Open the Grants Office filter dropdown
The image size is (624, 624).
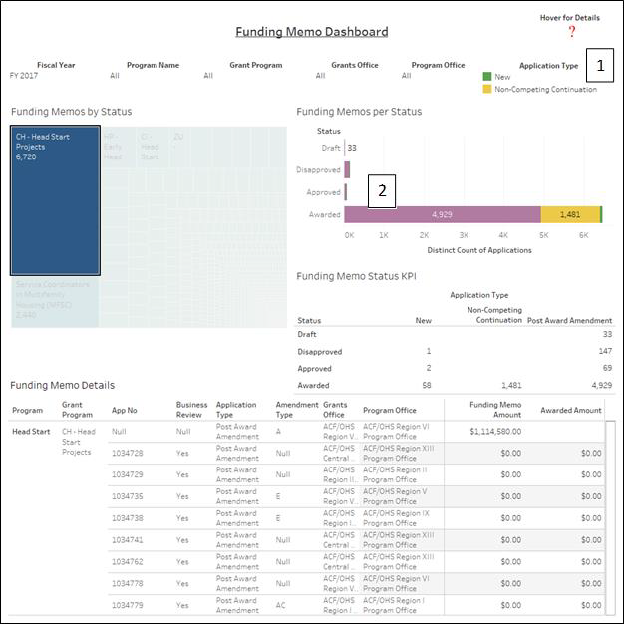pos(353,76)
